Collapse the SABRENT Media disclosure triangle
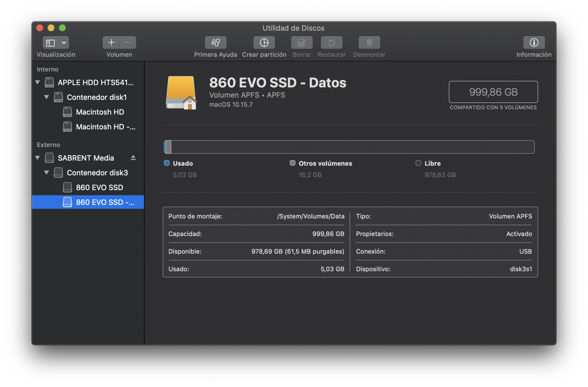Viewport: 588px width, 387px height. click(x=38, y=158)
